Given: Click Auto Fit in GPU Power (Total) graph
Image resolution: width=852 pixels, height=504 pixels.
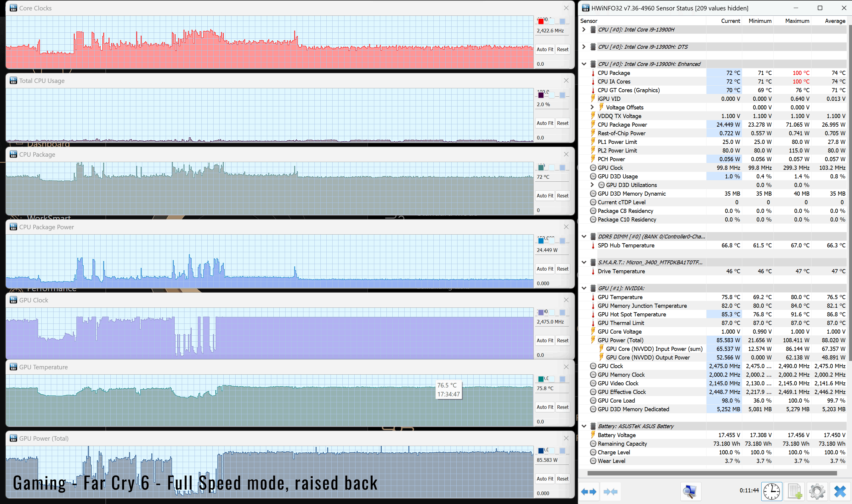Looking at the screenshot, I should [x=545, y=478].
